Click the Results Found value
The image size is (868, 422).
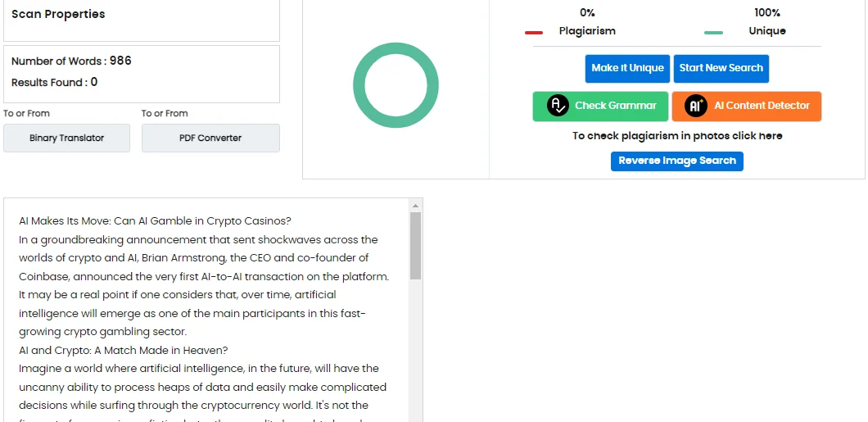(94, 82)
